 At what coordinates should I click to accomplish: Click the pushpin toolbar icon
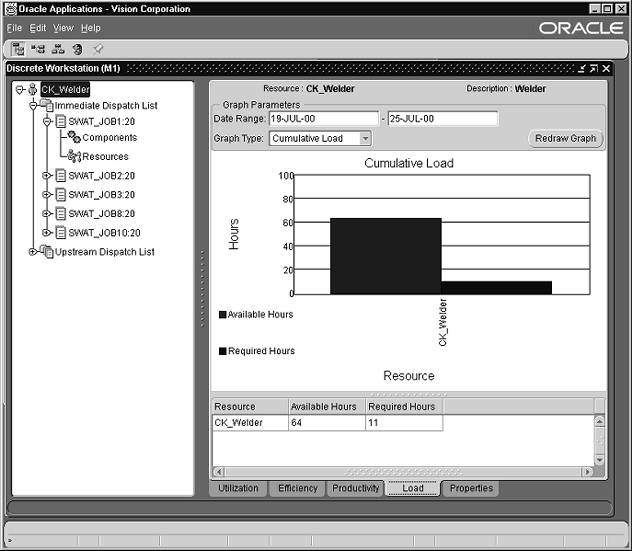(98, 49)
